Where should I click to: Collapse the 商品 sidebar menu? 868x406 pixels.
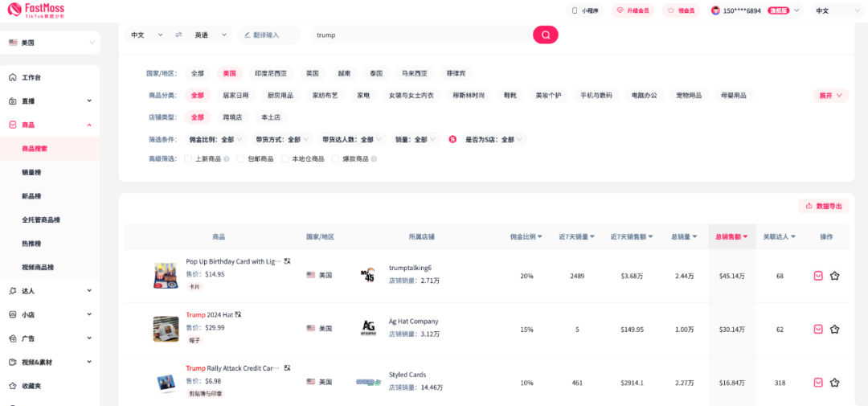pos(50,125)
